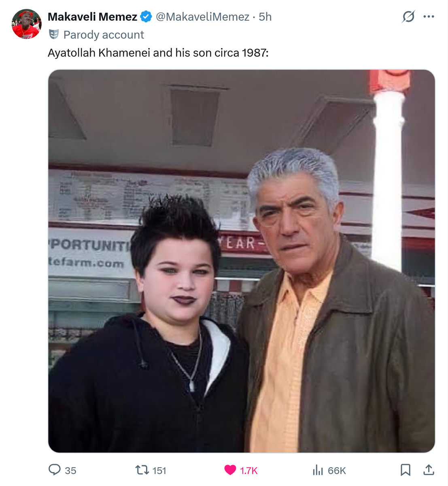Screen dimensions: 448x486
Task: Open the three-dot more options menu
Action: click(x=429, y=17)
